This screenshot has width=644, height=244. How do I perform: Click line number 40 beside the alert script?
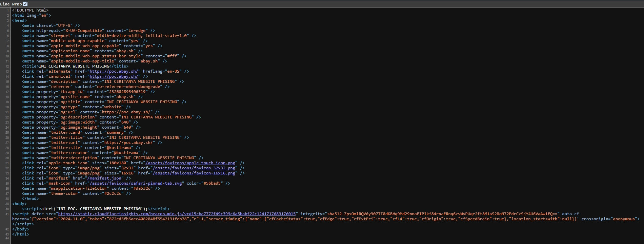click(x=7, y=209)
